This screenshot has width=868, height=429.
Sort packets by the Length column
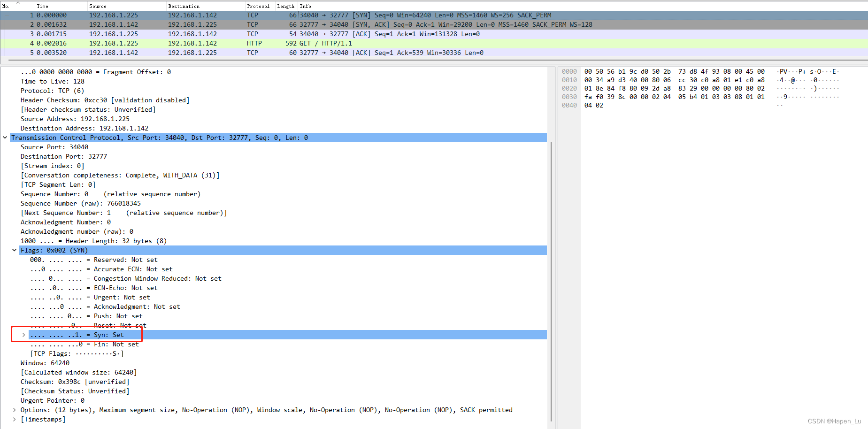coord(285,6)
